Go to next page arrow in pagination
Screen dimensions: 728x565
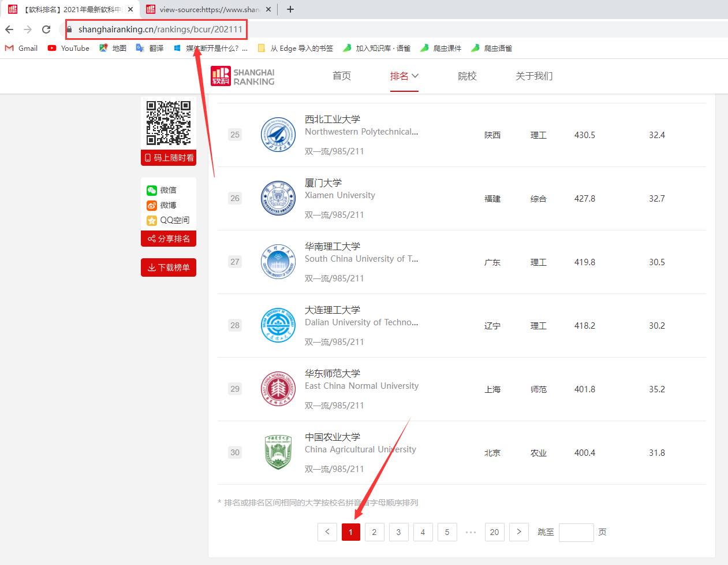519,532
